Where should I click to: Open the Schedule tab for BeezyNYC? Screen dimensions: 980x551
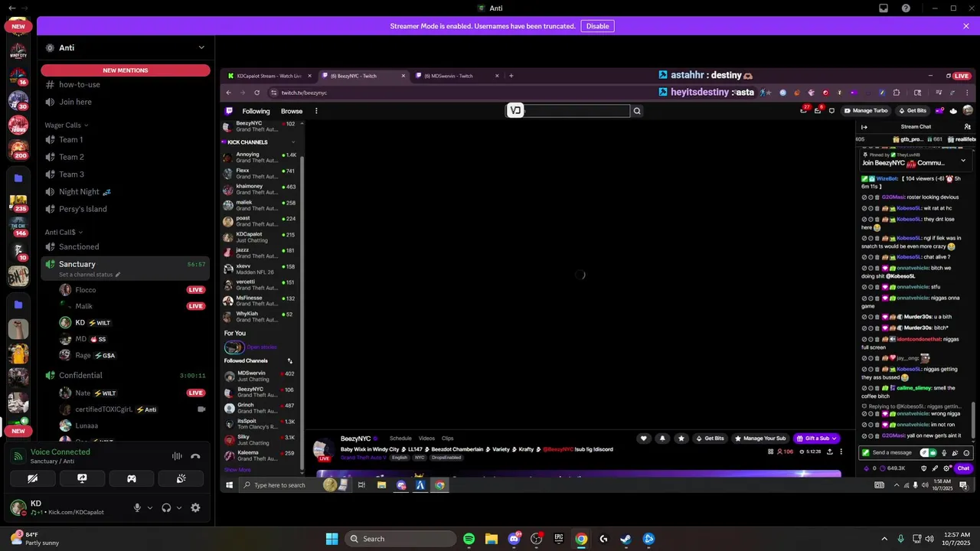tap(400, 439)
